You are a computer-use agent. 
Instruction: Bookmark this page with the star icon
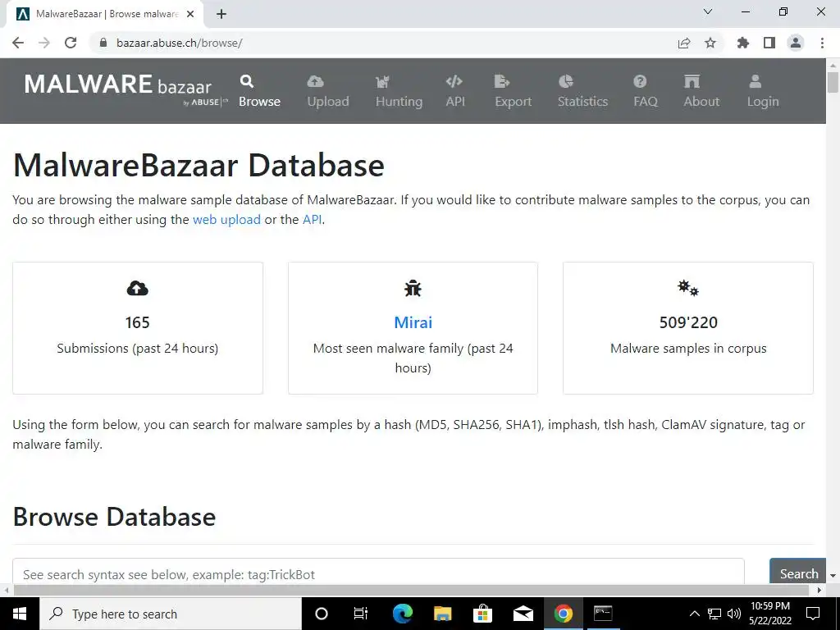(x=710, y=43)
